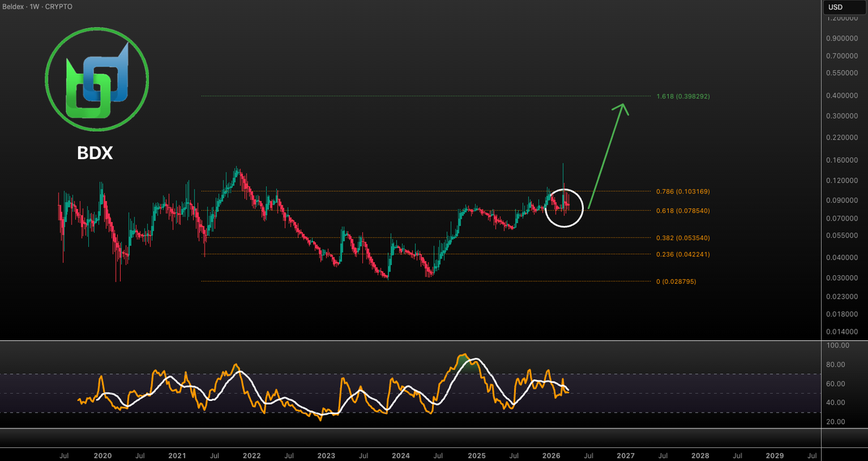This screenshot has width=868, height=461.
Task: Select the green projection arrow drawing
Action: point(606,153)
